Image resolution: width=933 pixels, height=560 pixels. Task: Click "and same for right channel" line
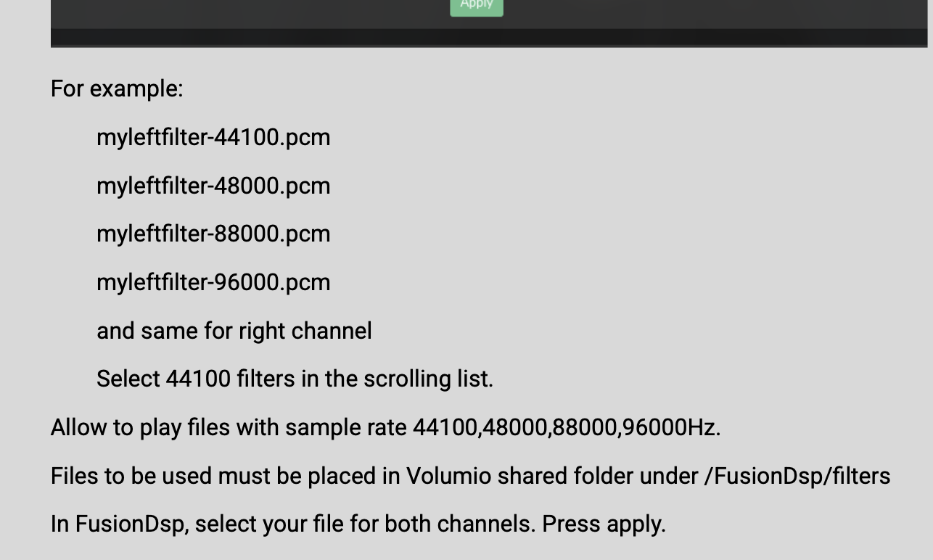pyautogui.click(x=234, y=331)
